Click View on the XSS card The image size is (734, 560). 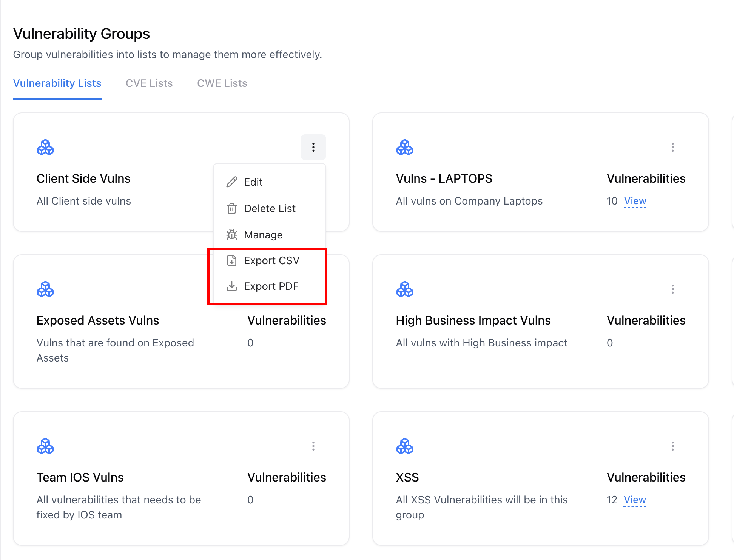pyautogui.click(x=635, y=500)
